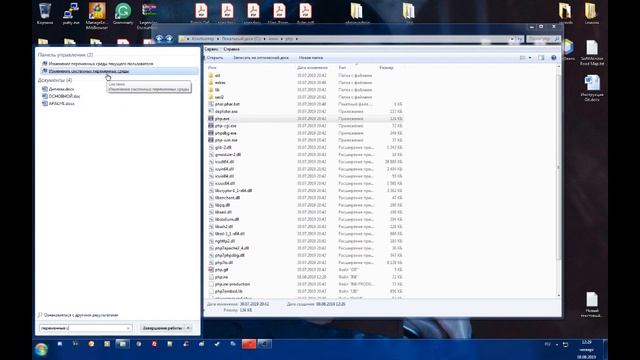Select the php-cgi.exe file

pos(225,126)
